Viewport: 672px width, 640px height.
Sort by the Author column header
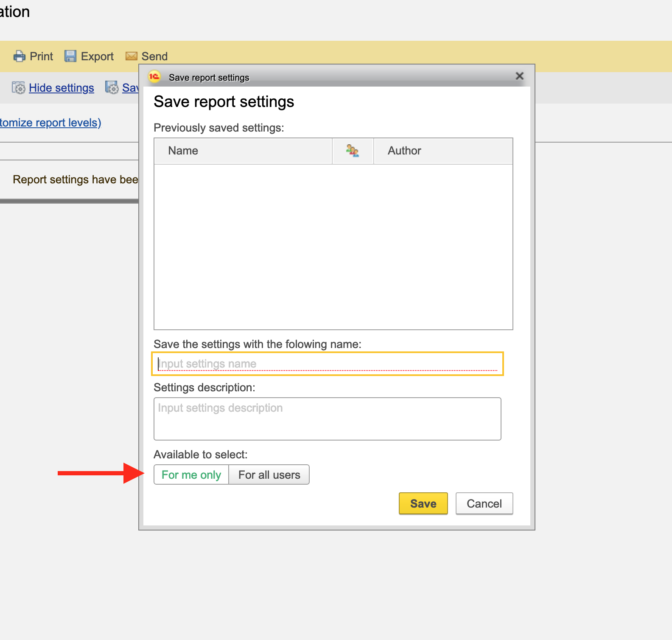click(x=443, y=151)
